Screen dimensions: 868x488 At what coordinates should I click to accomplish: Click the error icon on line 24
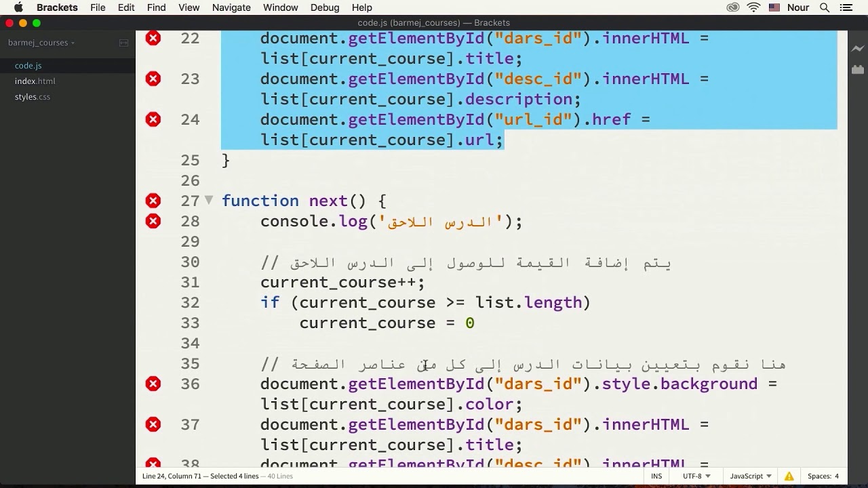point(153,119)
